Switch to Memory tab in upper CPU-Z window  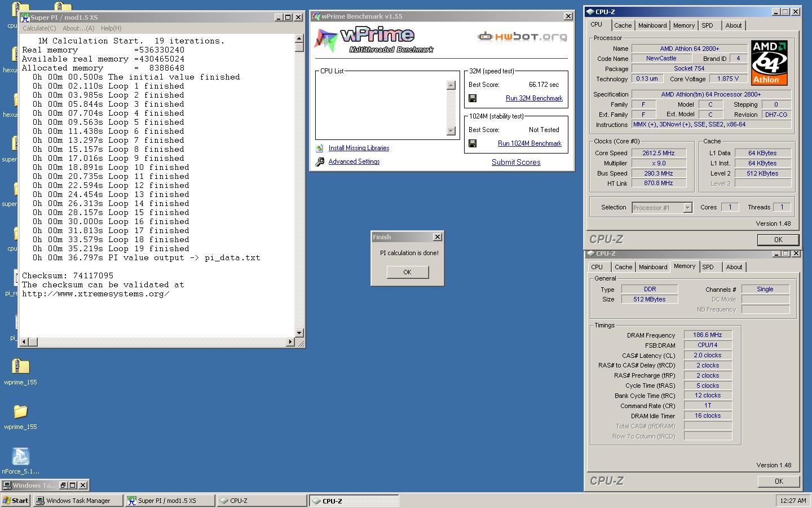[684, 25]
